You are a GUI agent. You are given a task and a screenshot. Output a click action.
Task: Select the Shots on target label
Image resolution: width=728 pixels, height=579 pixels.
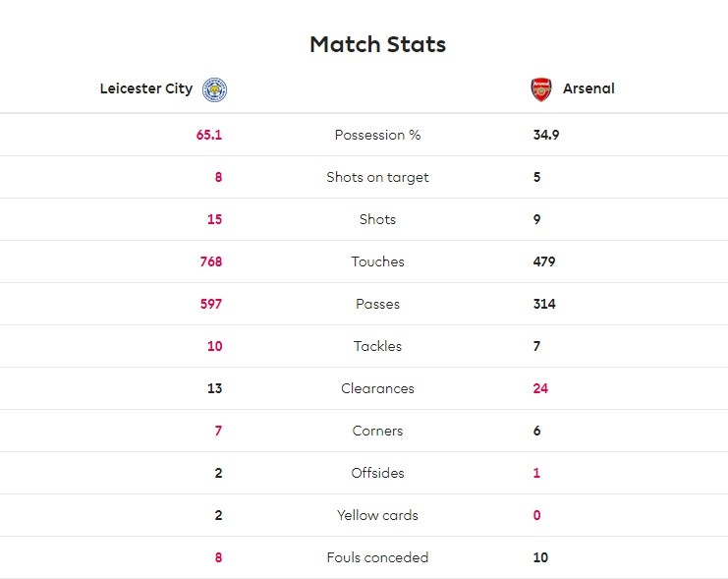(x=377, y=177)
